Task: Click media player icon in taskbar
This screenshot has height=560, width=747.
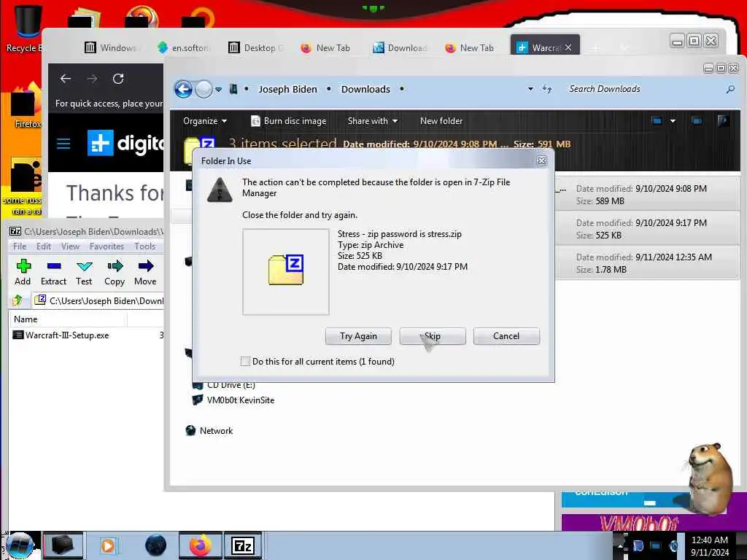Action: 108,545
